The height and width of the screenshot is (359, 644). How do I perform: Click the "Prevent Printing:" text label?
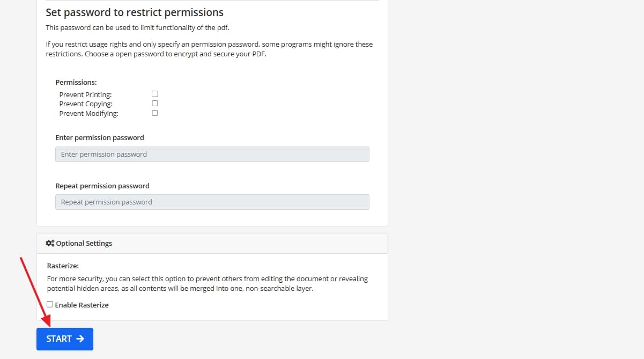(85, 94)
